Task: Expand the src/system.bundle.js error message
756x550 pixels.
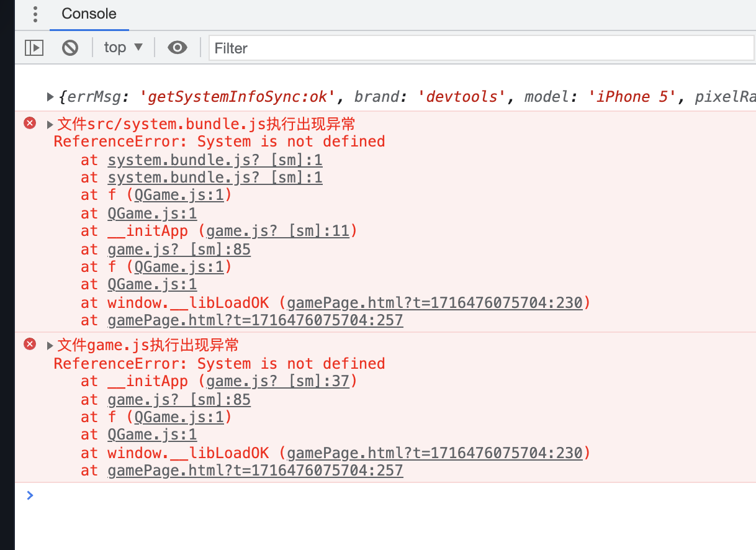Action: pyautogui.click(x=51, y=124)
